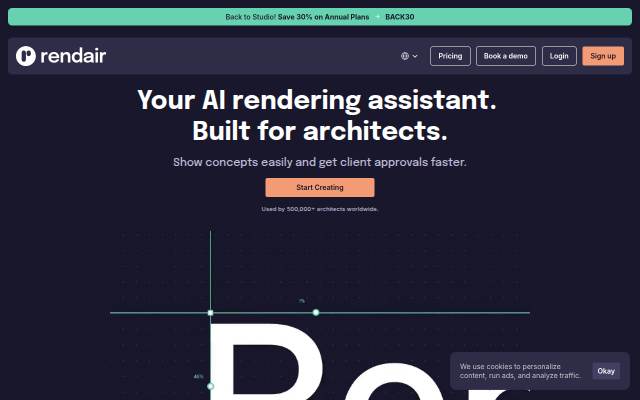Click the round handle beside the 46% label
640x400 pixels.
210,386
